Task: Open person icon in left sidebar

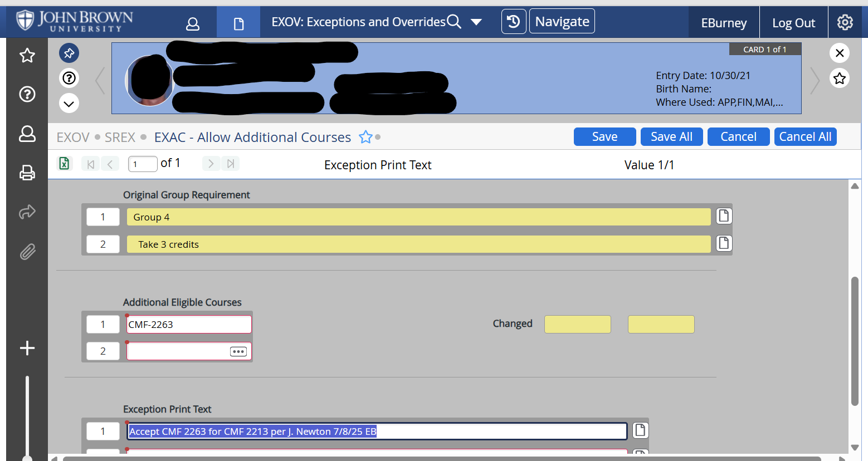Action: (x=27, y=134)
